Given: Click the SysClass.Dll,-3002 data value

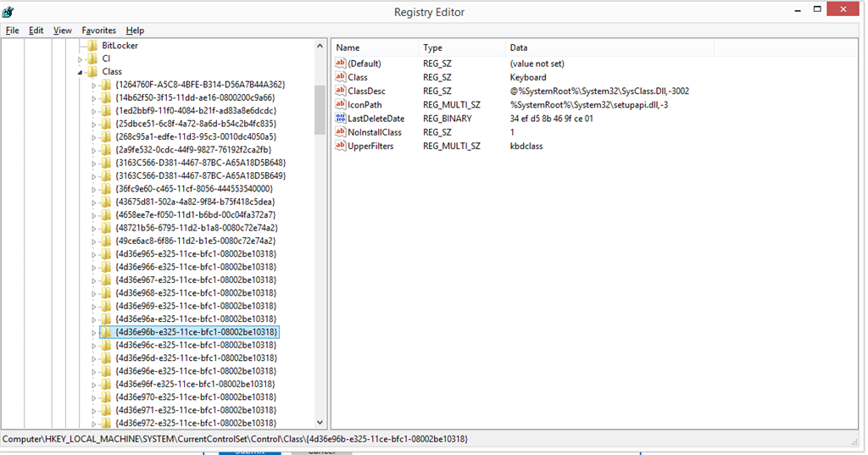Looking at the screenshot, I should pos(599,91).
